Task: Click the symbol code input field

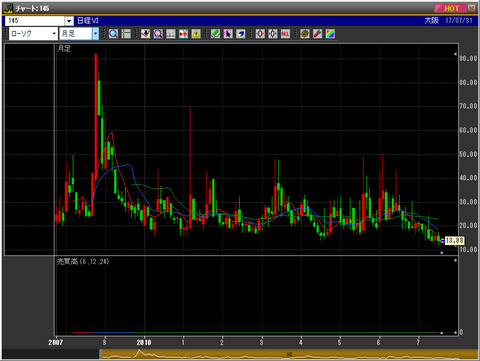Action: click(x=35, y=21)
